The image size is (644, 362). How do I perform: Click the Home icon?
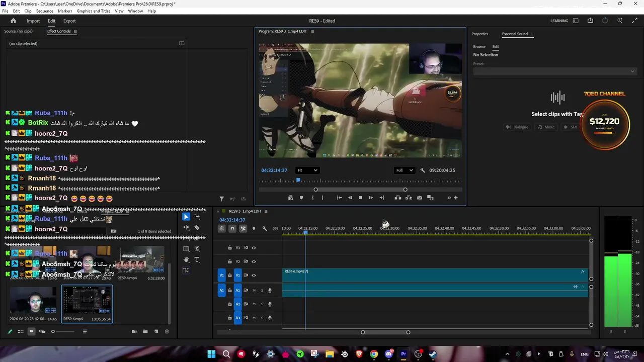[14, 21]
